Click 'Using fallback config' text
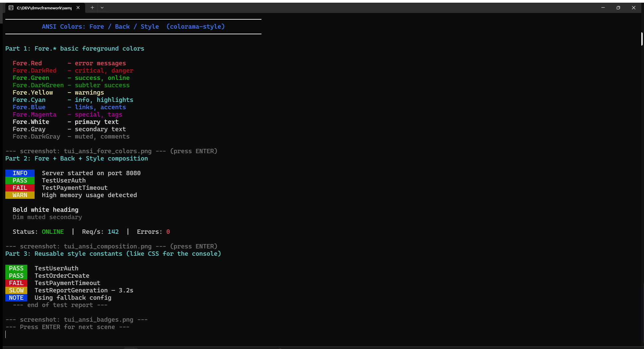The height and width of the screenshot is (349, 644). [73, 298]
